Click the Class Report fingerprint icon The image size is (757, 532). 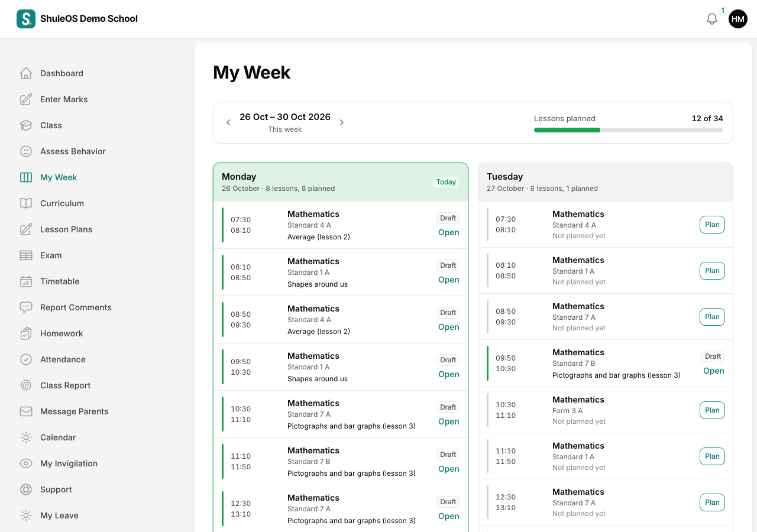click(x=26, y=385)
